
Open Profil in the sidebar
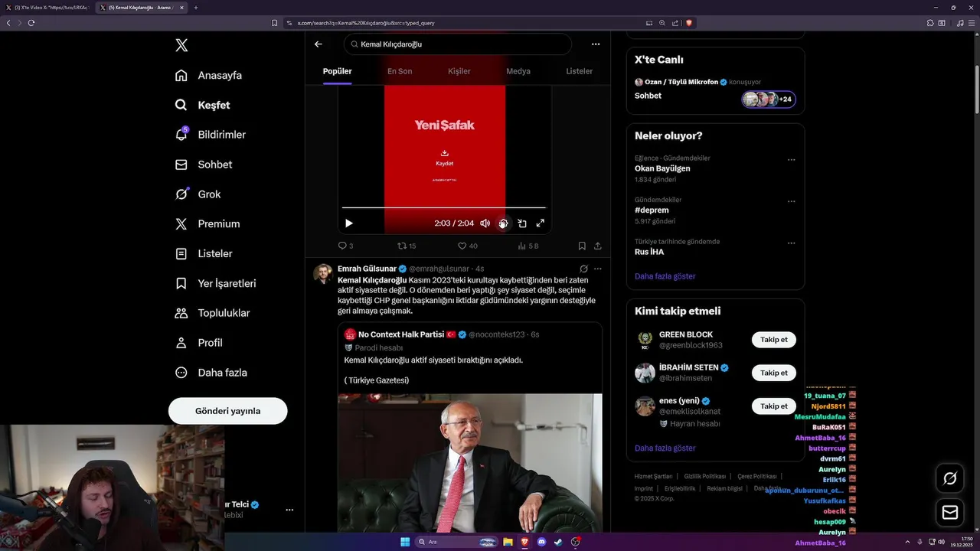coord(198,343)
